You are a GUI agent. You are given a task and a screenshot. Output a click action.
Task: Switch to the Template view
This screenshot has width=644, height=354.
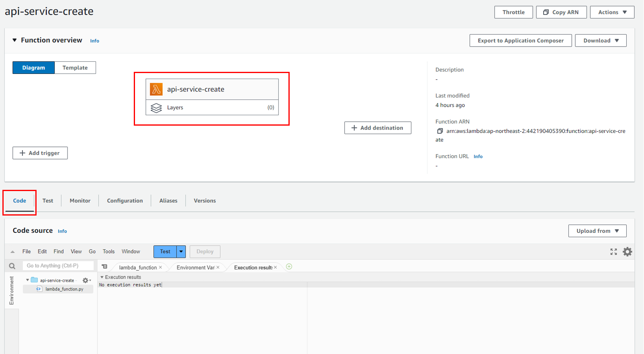(x=75, y=67)
